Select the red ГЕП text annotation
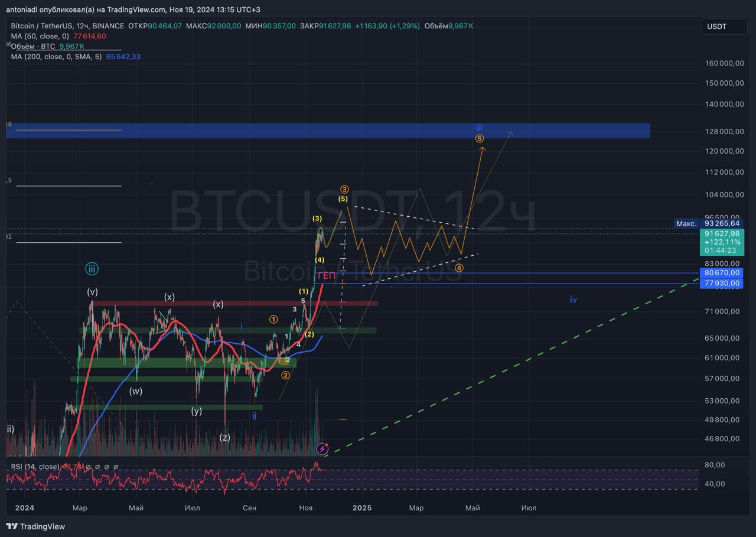The image size is (756, 537). [327, 275]
